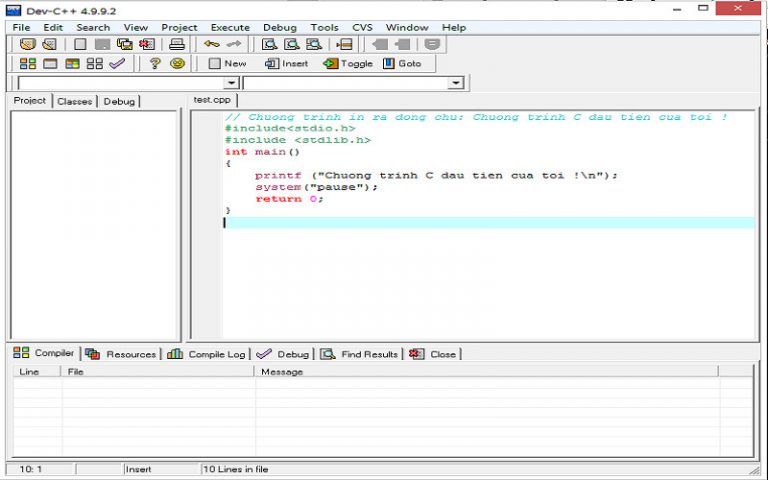Viewport: 768px width, 480px height.
Task: Open the Execute menu
Action: 229,27
